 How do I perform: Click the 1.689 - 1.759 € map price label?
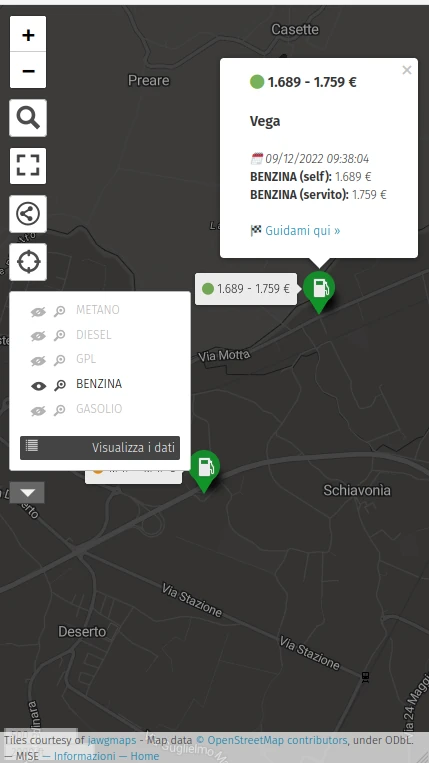pos(246,289)
